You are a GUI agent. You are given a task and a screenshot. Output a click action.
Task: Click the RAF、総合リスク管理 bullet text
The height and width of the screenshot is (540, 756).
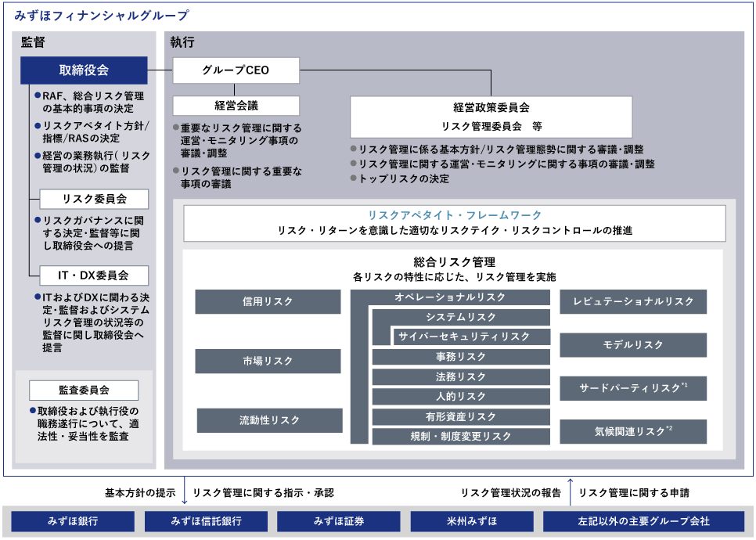93,96
